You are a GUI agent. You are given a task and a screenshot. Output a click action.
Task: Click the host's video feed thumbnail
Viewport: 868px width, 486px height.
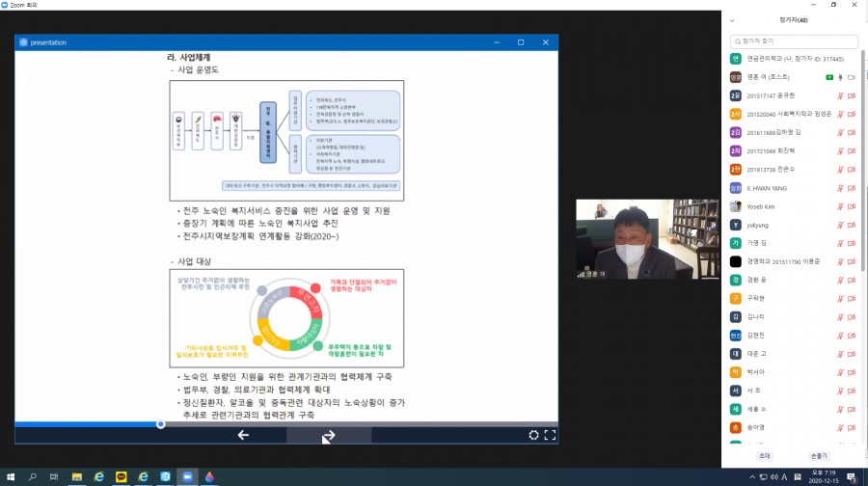coord(647,239)
